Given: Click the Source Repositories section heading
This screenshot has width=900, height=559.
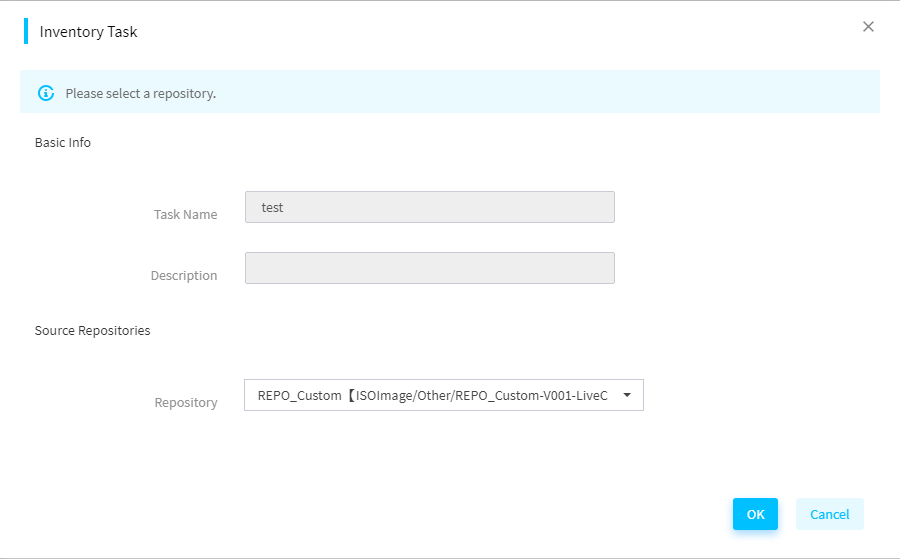Looking at the screenshot, I should click(x=92, y=331).
